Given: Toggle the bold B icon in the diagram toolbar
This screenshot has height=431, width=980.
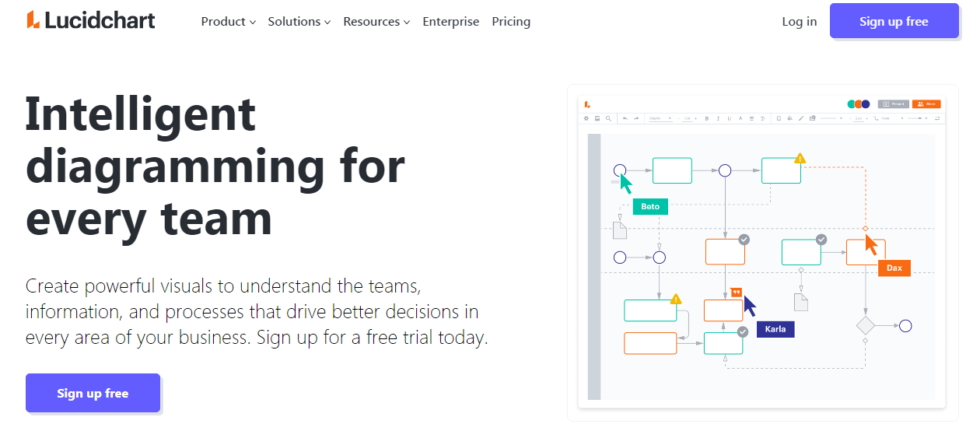Looking at the screenshot, I should click(x=707, y=118).
